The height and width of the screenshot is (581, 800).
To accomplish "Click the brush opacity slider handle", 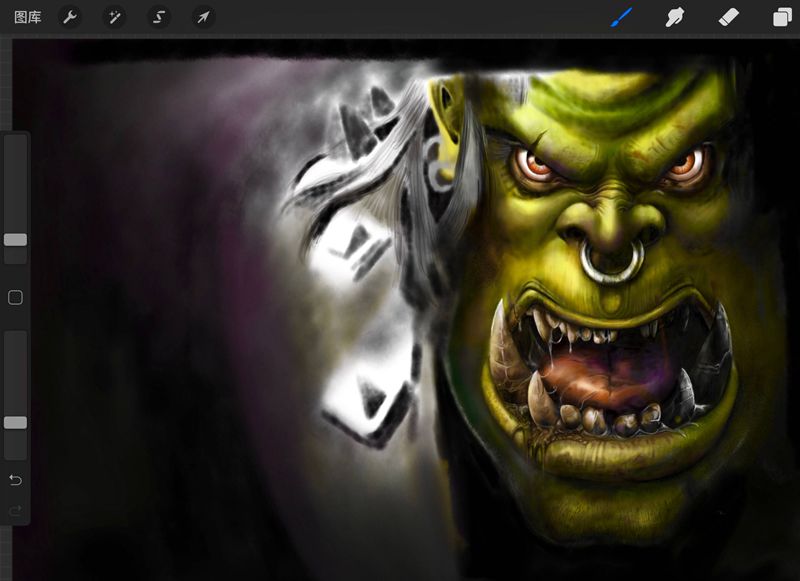I will point(15,423).
